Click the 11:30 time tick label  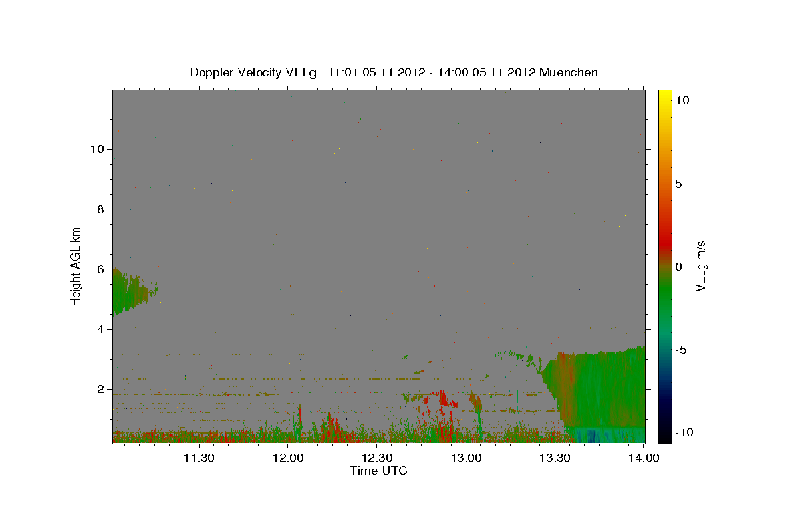pos(198,458)
